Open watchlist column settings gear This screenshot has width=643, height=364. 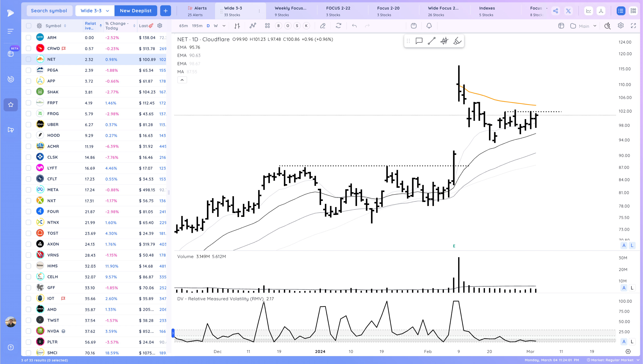click(x=39, y=26)
